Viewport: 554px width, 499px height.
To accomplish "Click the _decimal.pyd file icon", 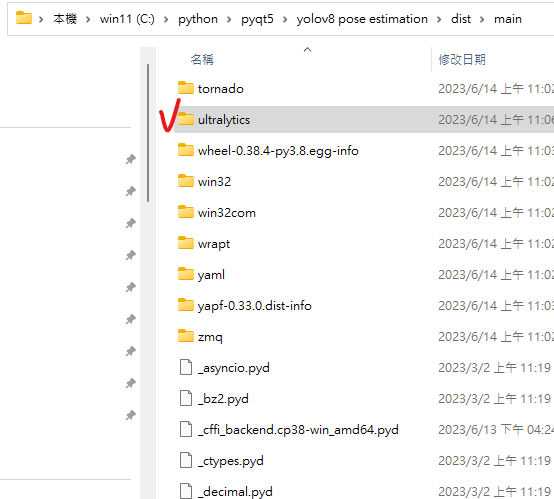I will (186, 491).
